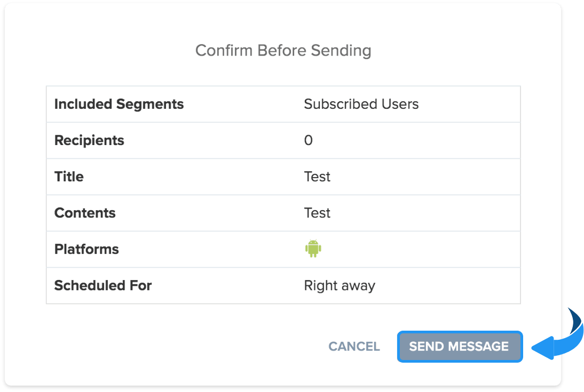Screen dimensions: 584x392
Task: Click the CANCEL link
Action: pos(354,347)
